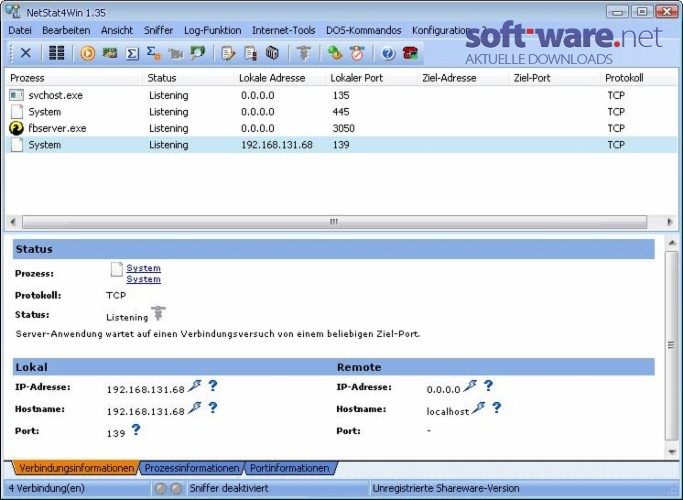The width and height of the screenshot is (683, 500).
Task: Click the details pane scroll up arrow
Action: click(x=672, y=243)
